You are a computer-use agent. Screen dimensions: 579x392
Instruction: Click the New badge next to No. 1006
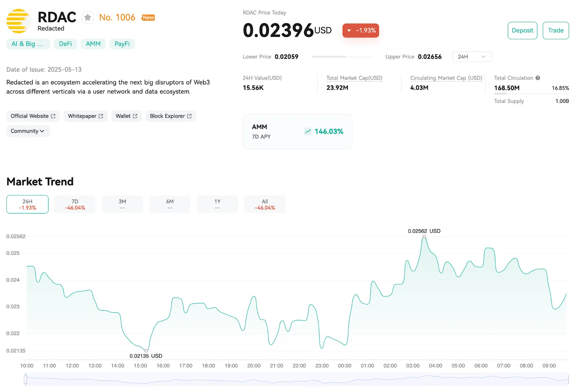pos(148,17)
